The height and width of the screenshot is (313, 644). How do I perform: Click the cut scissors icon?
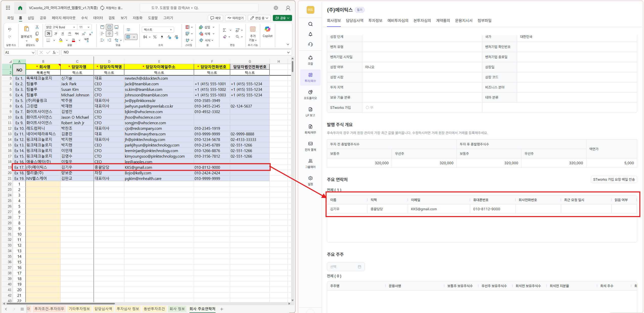pyautogui.click(x=37, y=27)
